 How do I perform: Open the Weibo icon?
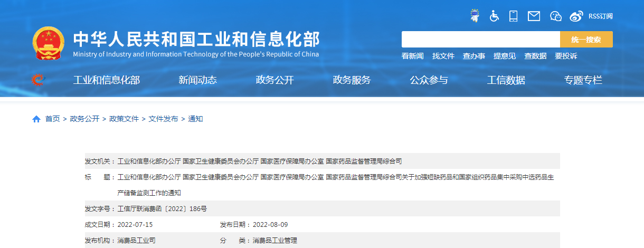[x=576, y=16]
